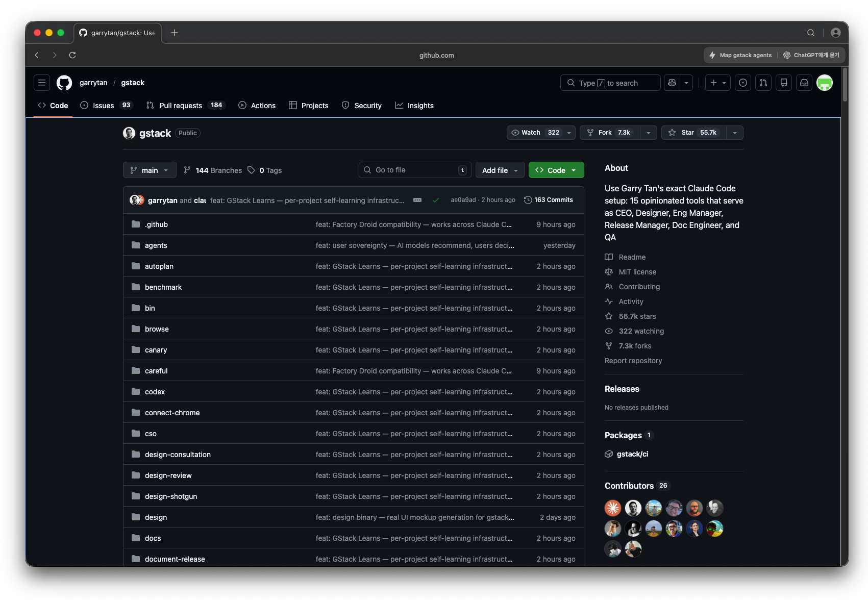This screenshot has height=604, width=868.
Task: Click the browser back arrow
Action: coord(37,55)
